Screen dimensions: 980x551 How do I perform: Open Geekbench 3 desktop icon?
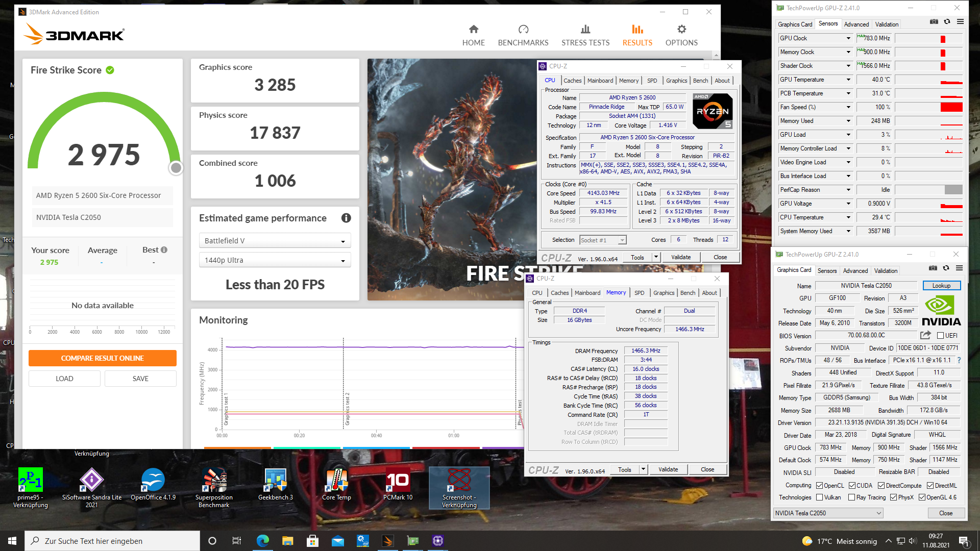coord(276,485)
